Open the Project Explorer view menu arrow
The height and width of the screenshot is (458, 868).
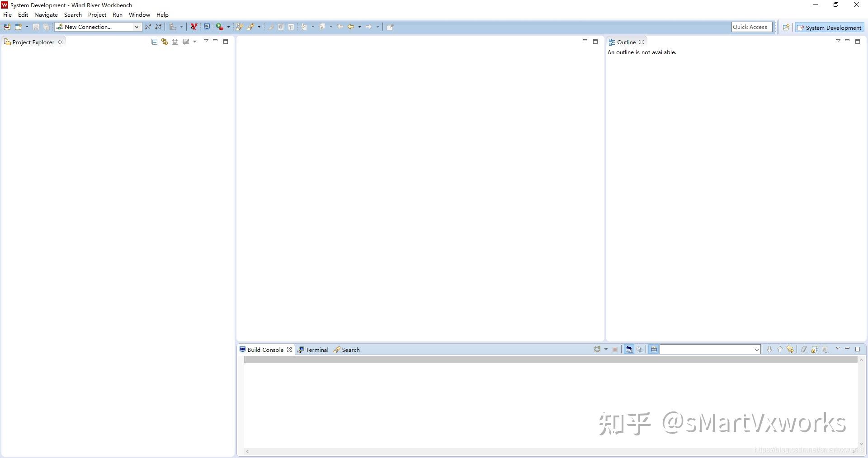click(206, 41)
